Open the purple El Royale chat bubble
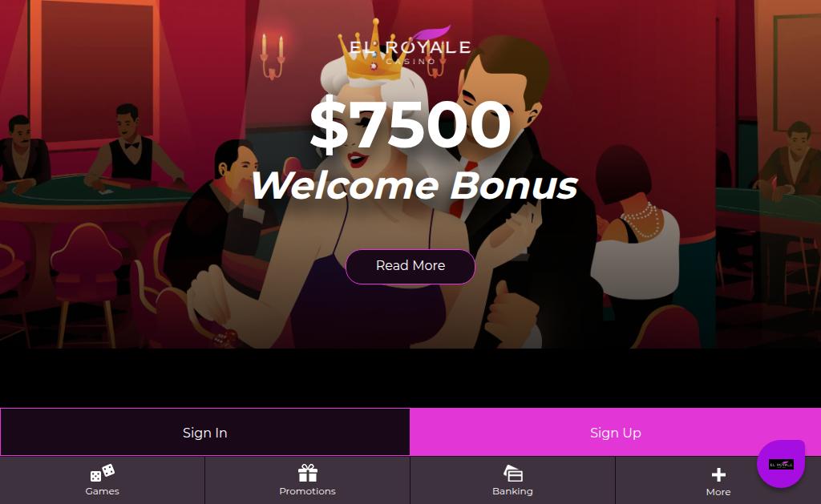Image resolution: width=821 pixels, height=504 pixels. pyautogui.click(x=781, y=464)
